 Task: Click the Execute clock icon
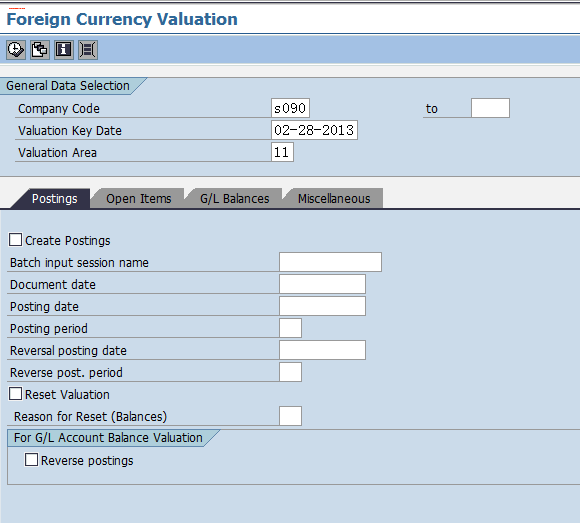tap(16, 50)
